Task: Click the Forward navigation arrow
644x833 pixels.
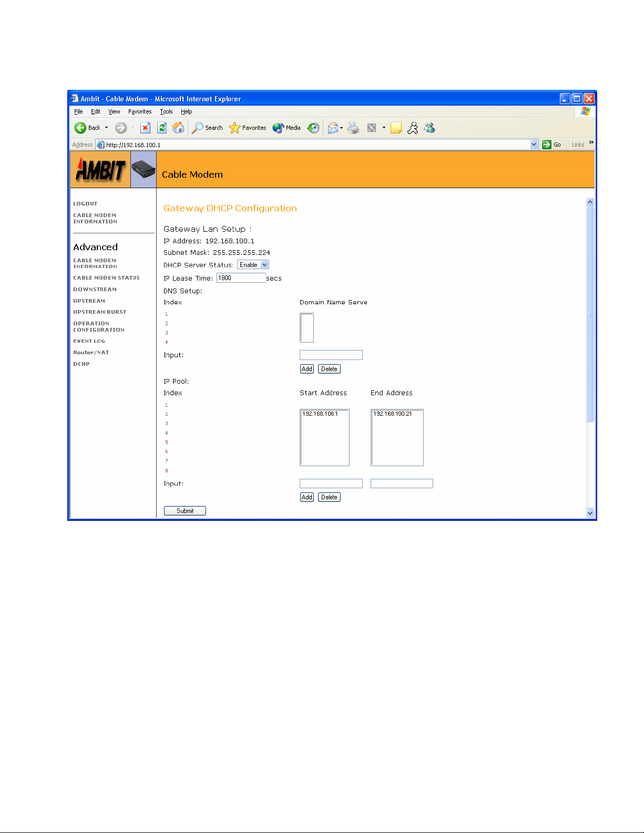Action: point(121,128)
